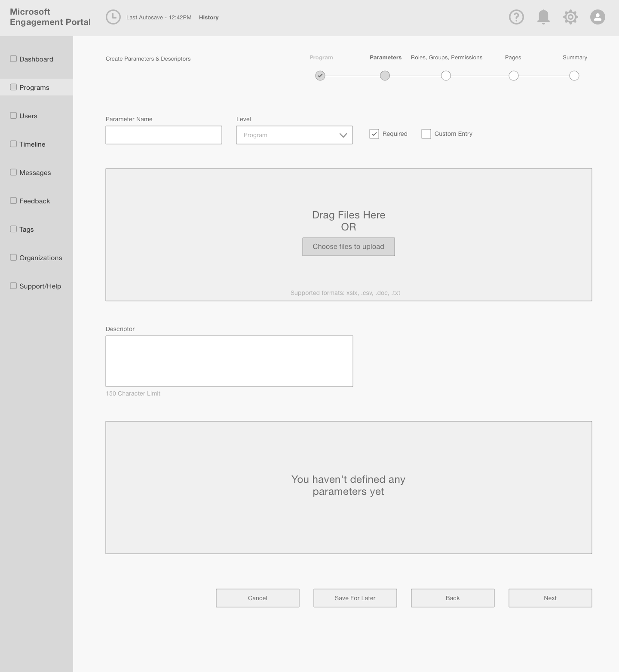Click the Users sidebar icon box
Image resolution: width=619 pixels, height=672 pixels.
13,115
